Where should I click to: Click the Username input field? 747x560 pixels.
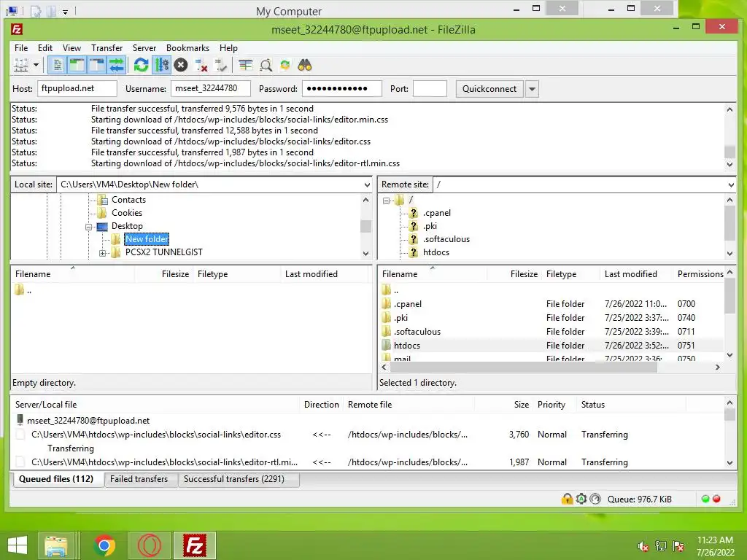[211, 88]
